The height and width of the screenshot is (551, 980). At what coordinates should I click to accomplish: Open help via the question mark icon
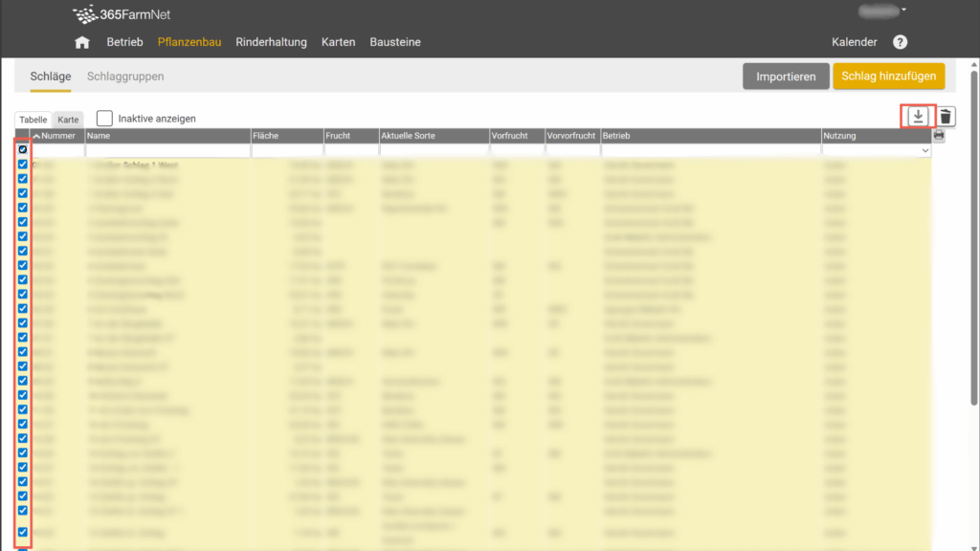900,42
